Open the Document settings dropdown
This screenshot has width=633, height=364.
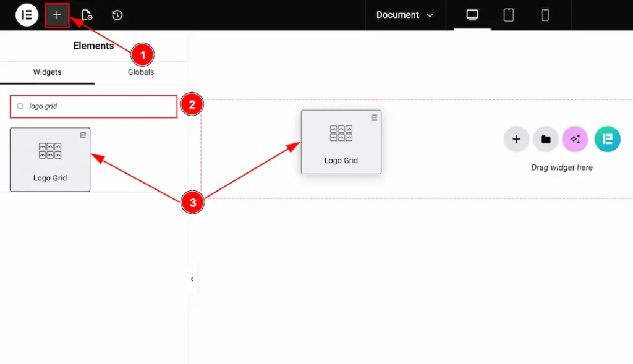405,15
